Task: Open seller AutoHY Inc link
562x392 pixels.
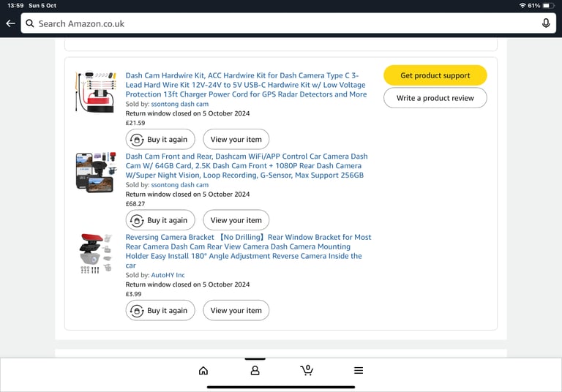Action: 168,275
